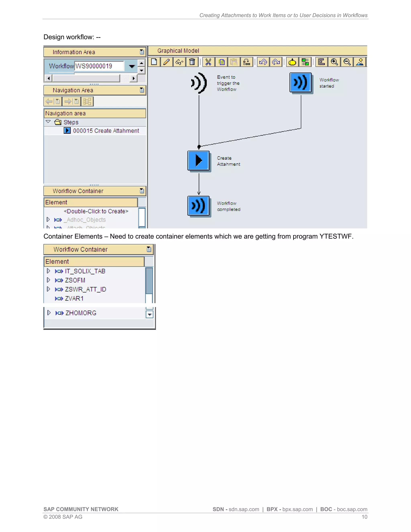Click the pencil Change icon

[x=167, y=62]
